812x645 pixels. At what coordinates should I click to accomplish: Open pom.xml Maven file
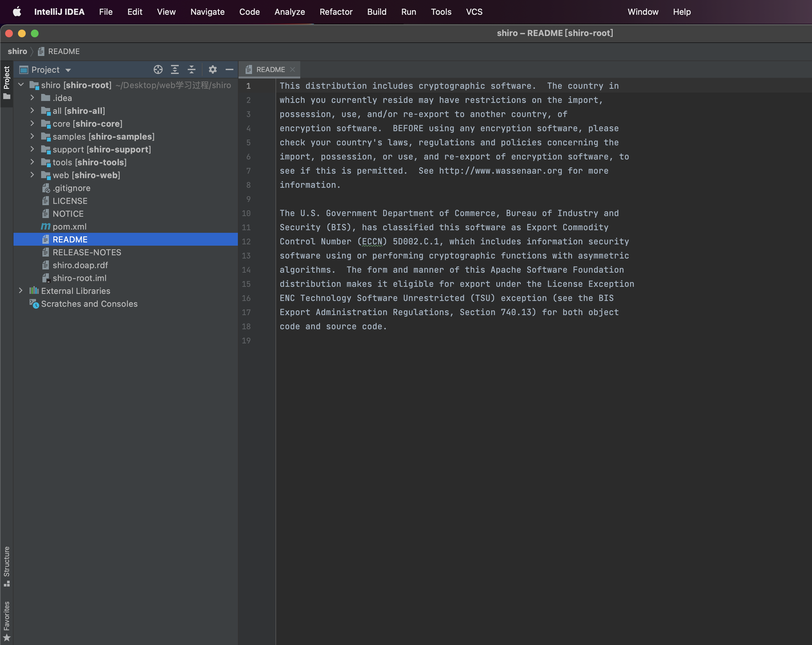point(69,227)
